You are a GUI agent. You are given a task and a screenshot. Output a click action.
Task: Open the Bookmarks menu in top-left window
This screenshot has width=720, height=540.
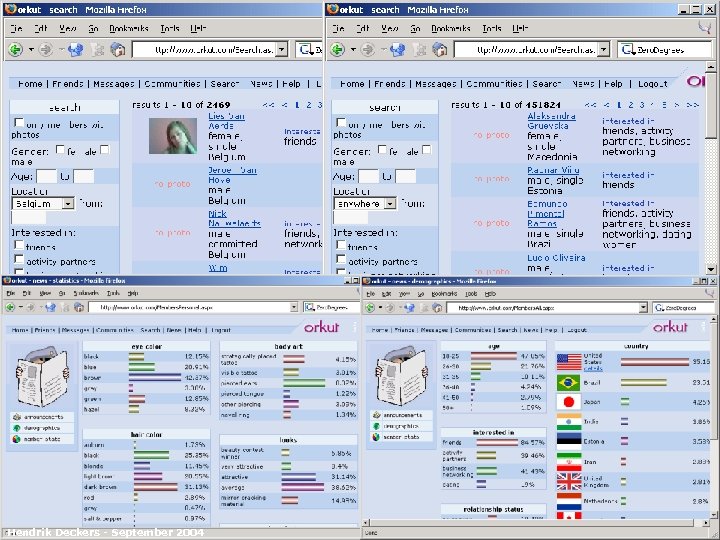(x=129, y=28)
